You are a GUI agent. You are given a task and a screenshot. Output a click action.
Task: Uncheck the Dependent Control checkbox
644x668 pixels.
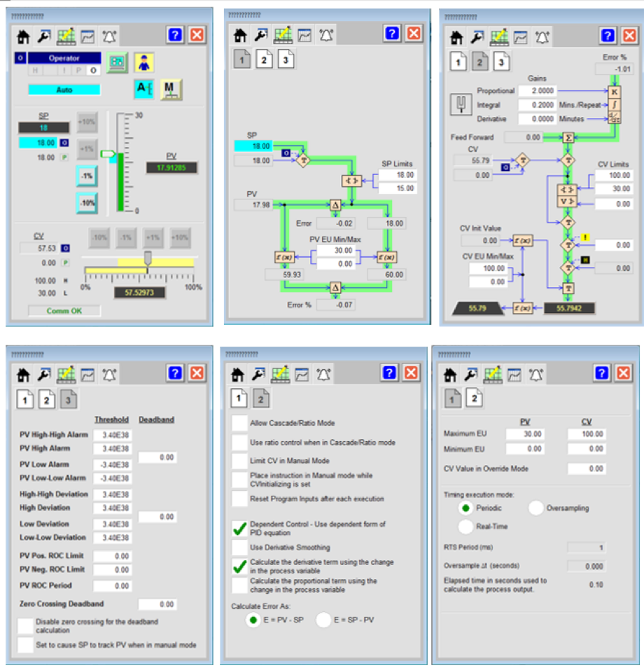240,528
